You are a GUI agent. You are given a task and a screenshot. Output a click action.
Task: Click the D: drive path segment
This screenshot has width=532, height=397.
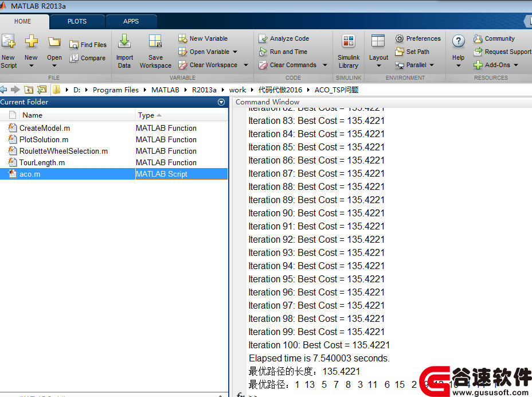click(x=77, y=90)
